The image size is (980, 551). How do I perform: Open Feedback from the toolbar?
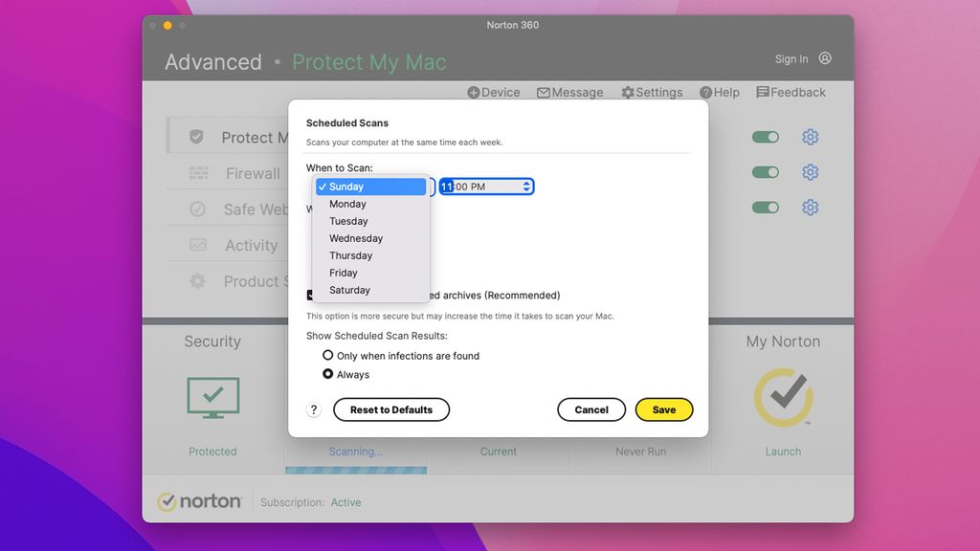pyautogui.click(x=791, y=92)
